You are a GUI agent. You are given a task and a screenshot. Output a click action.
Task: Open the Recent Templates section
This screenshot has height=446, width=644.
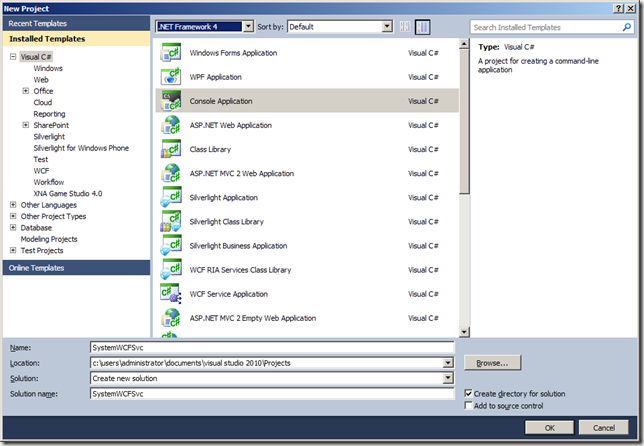pos(76,23)
